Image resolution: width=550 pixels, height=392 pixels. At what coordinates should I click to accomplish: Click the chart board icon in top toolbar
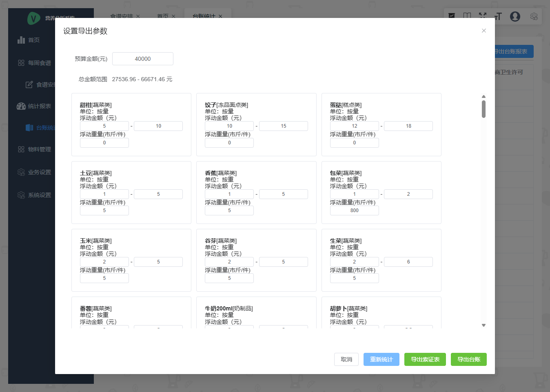452,16
